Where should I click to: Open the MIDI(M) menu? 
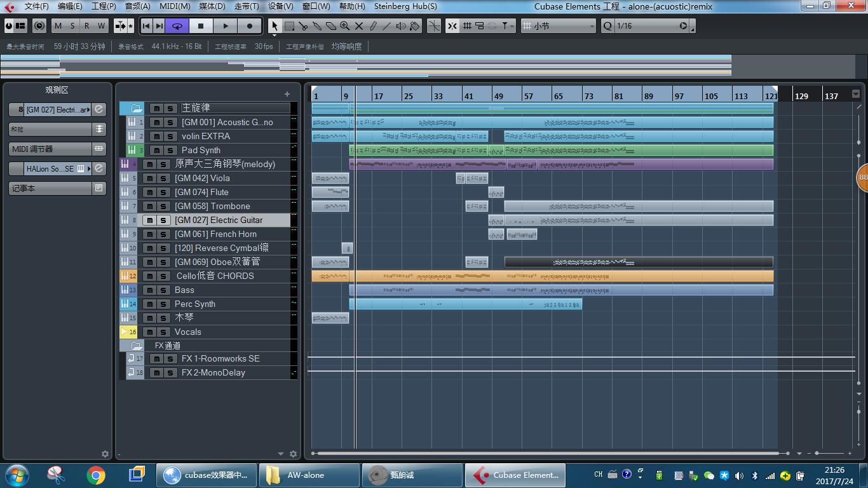pyautogui.click(x=175, y=6)
